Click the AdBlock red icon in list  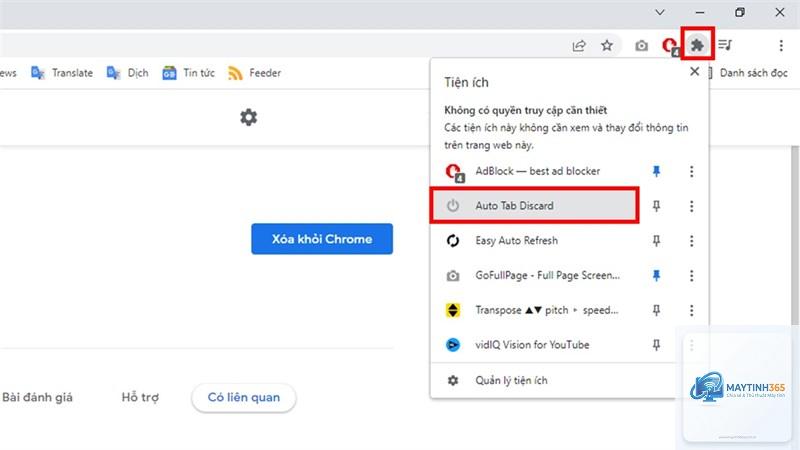point(454,172)
